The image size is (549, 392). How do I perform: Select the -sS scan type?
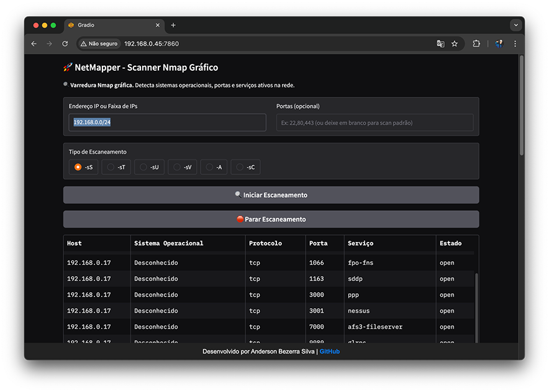pos(84,167)
